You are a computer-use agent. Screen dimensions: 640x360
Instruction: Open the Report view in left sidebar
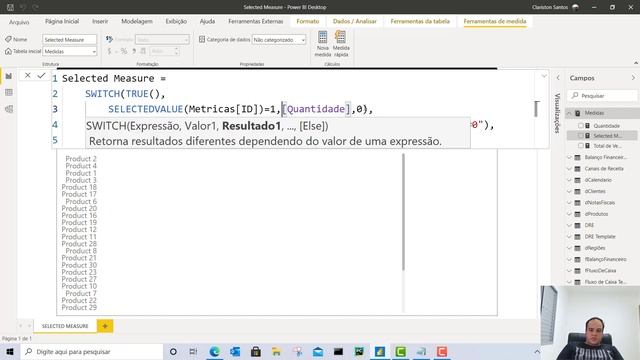pyautogui.click(x=9, y=76)
